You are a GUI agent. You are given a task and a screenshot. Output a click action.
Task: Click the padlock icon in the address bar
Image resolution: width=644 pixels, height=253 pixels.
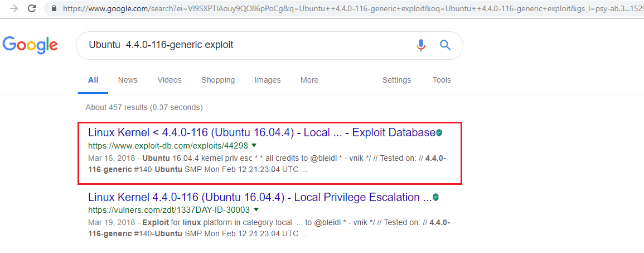point(54,9)
